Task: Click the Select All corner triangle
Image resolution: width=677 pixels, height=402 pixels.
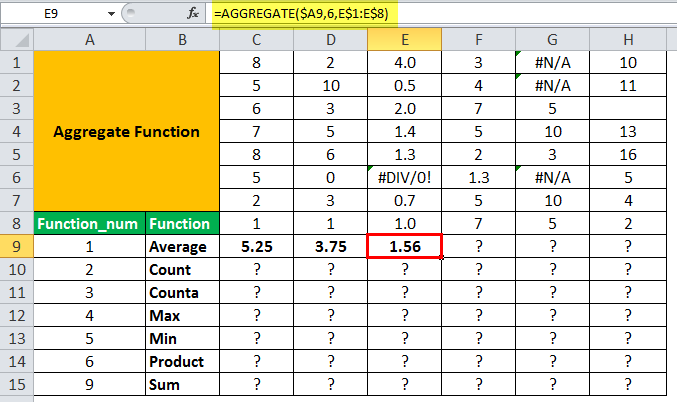Action: pos(17,40)
